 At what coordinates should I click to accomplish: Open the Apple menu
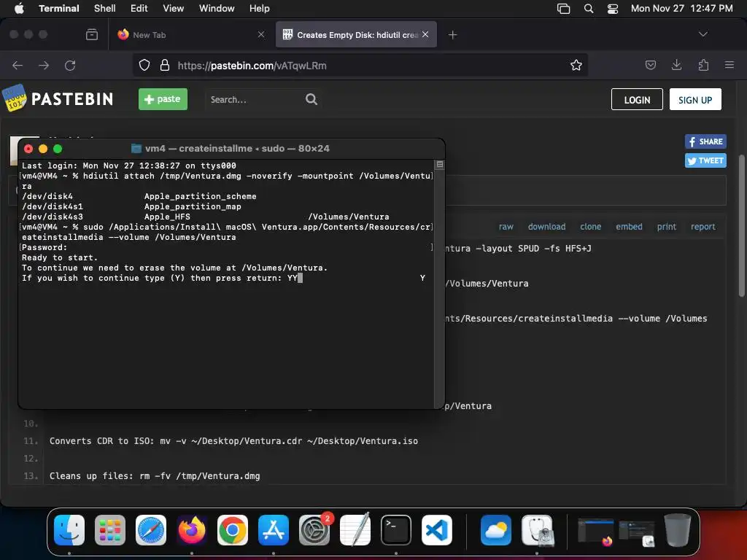coord(19,8)
